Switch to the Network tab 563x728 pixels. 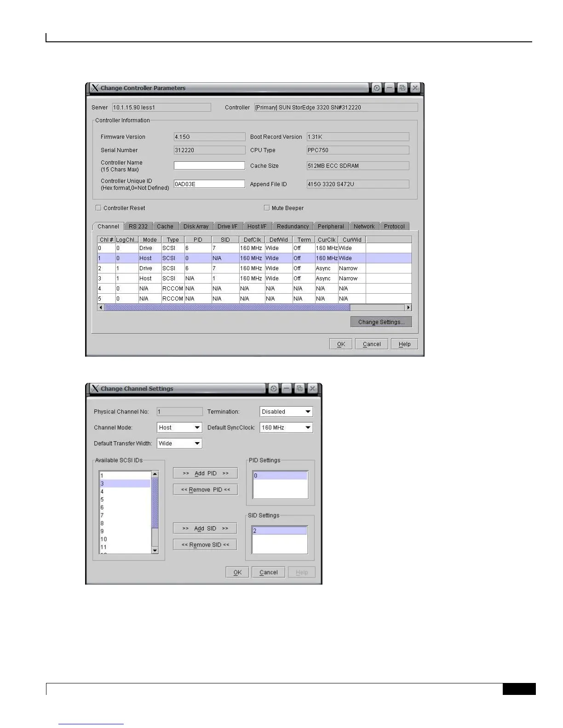click(364, 226)
